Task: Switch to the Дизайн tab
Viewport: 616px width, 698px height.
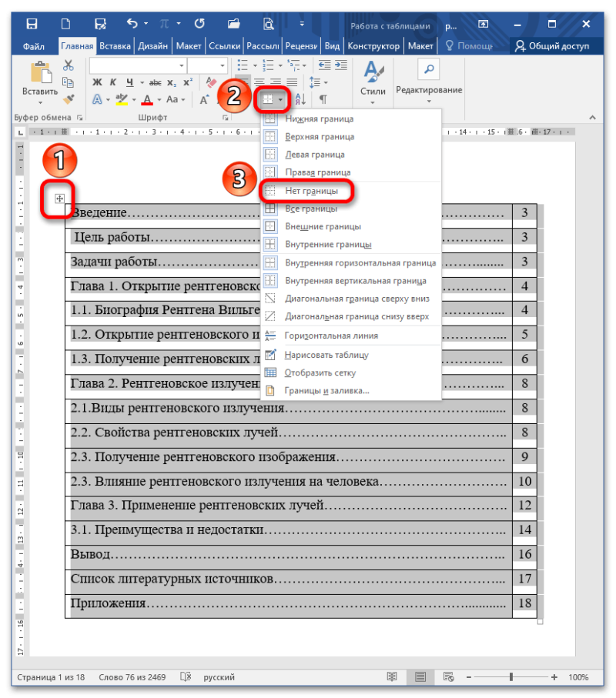Action: (x=152, y=46)
